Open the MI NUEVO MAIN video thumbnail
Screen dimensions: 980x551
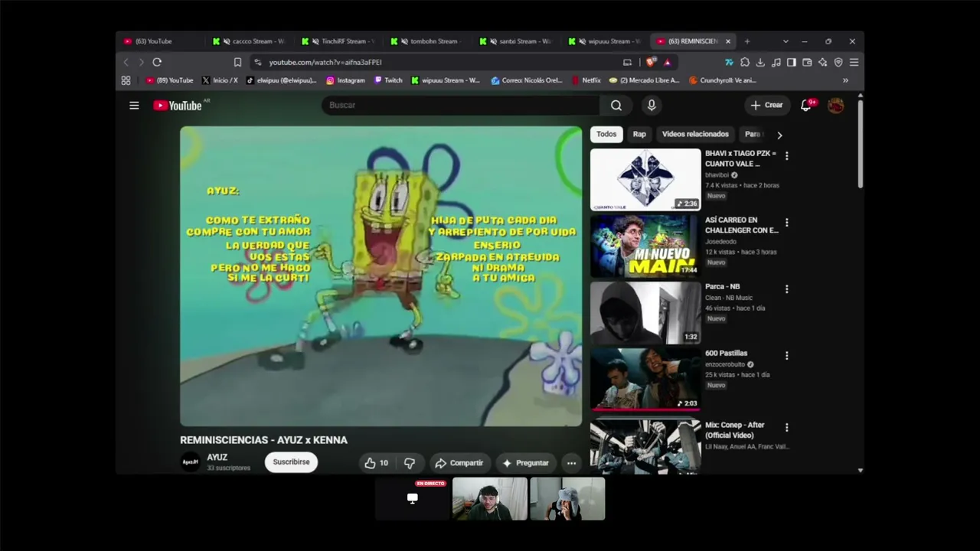[x=645, y=246]
